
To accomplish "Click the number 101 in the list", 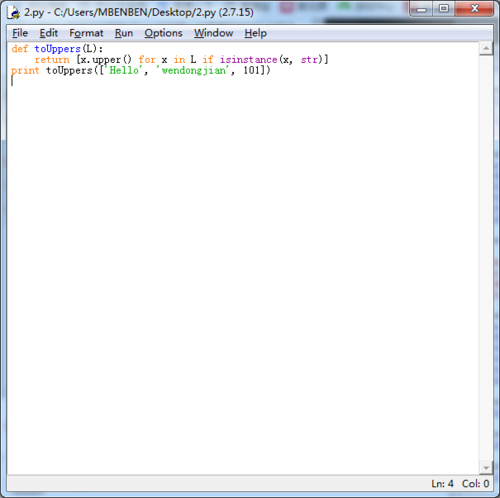I will point(251,70).
